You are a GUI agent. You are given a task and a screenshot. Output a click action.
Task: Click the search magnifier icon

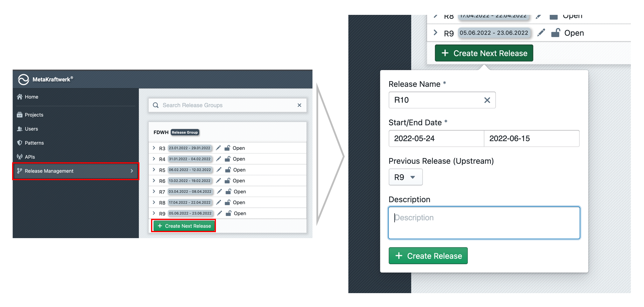(x=156, y=105)
